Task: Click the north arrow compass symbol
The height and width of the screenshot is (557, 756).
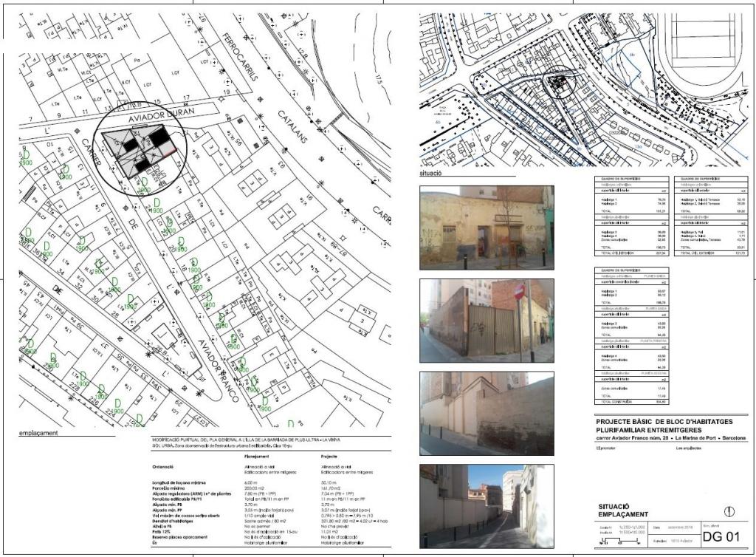Action: pos(730,510)
